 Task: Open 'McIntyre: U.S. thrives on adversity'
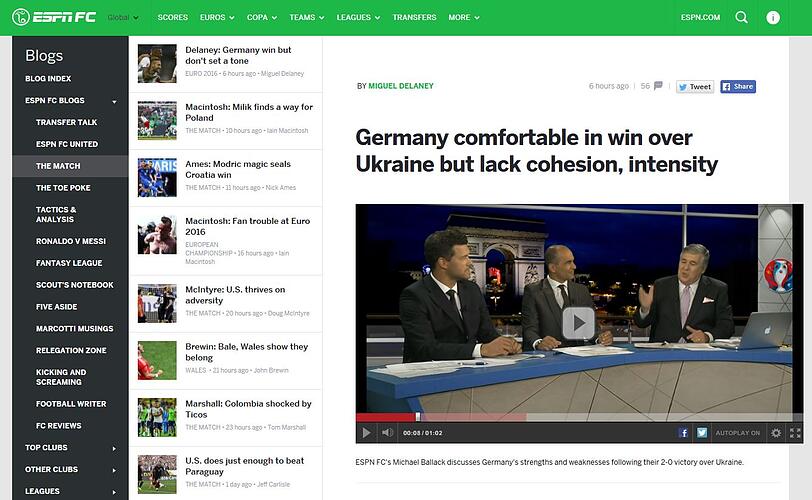[x=235, y=295]
